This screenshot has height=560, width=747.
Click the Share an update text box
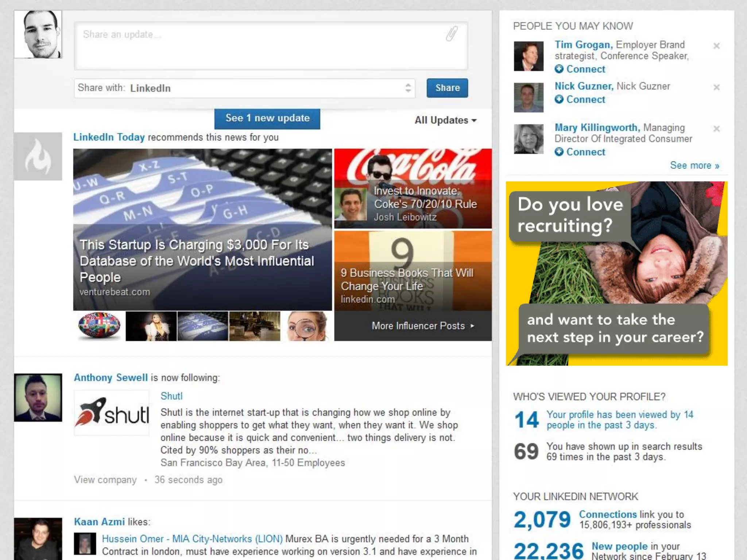(x=271, y=46)
